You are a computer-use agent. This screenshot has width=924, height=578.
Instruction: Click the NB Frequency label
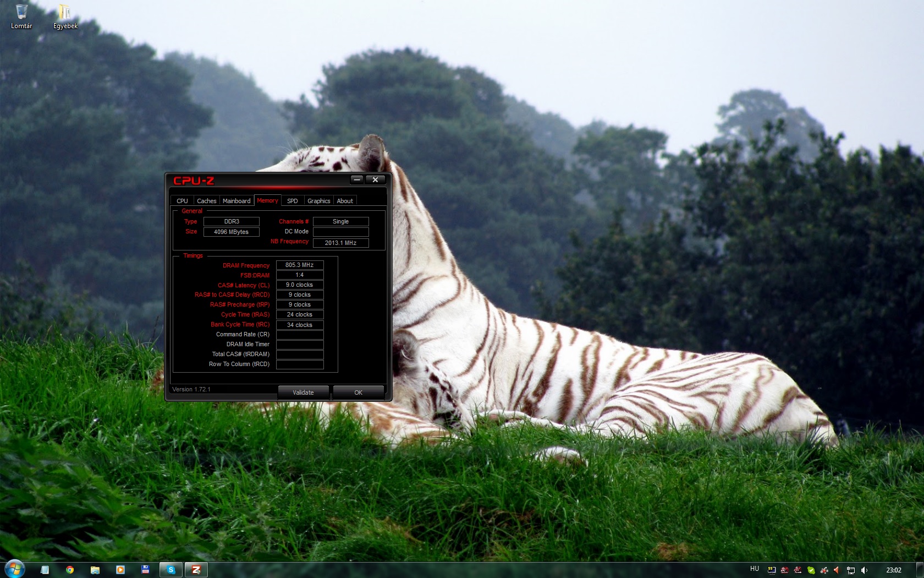(289, 241)
